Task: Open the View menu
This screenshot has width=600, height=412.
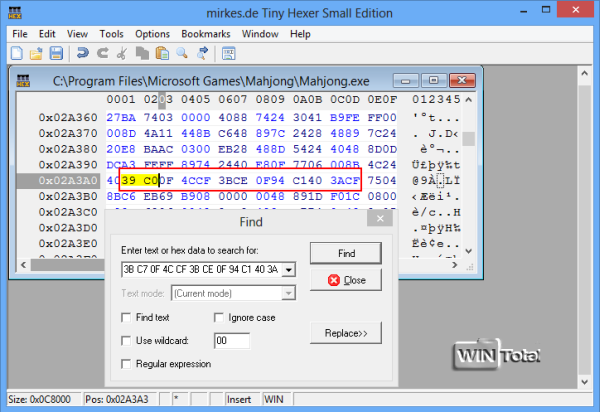Action: pyautogui.click(x=77, y=34)
